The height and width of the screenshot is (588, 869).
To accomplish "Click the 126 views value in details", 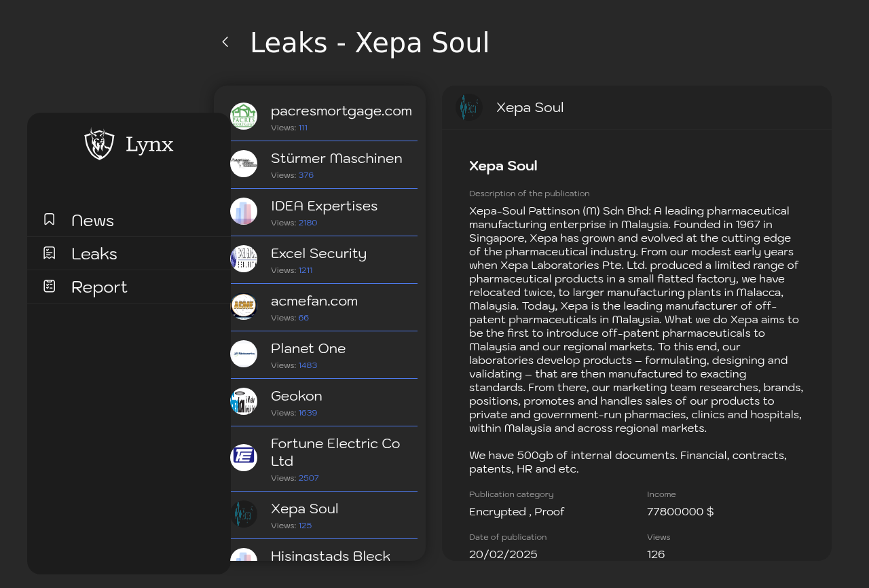I will tap(656, 554).
